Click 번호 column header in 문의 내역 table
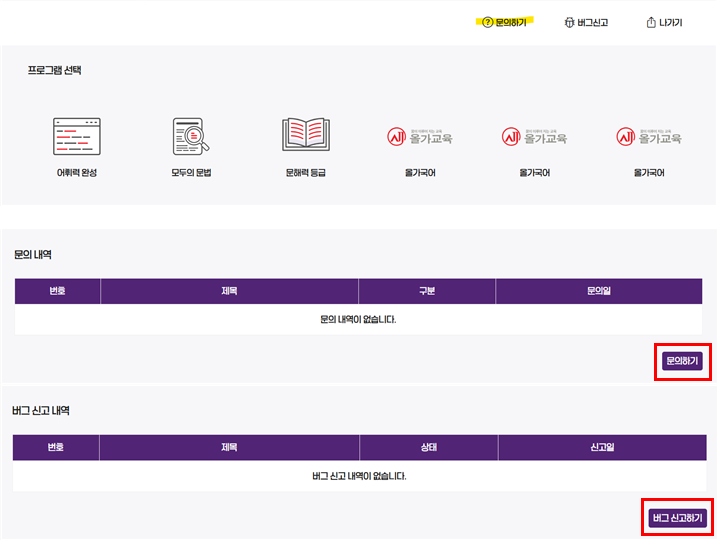The image size is (718, 540). 57,291
